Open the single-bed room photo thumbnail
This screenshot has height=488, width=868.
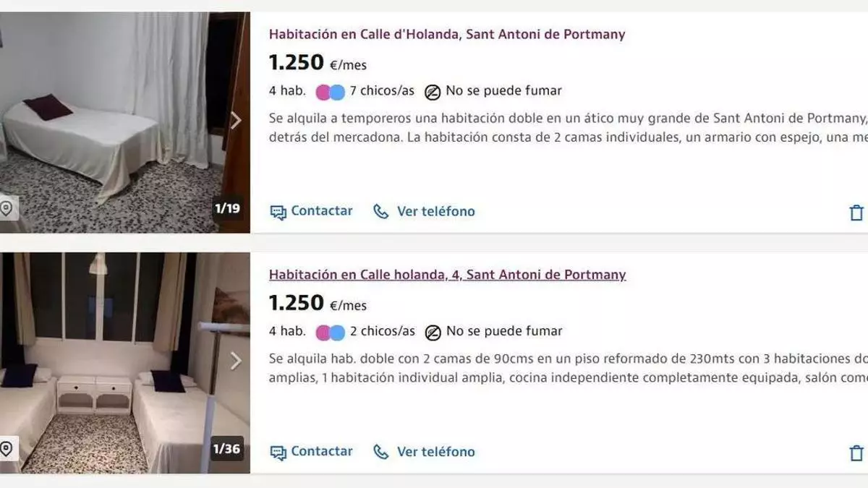click(x=116, y=123)
